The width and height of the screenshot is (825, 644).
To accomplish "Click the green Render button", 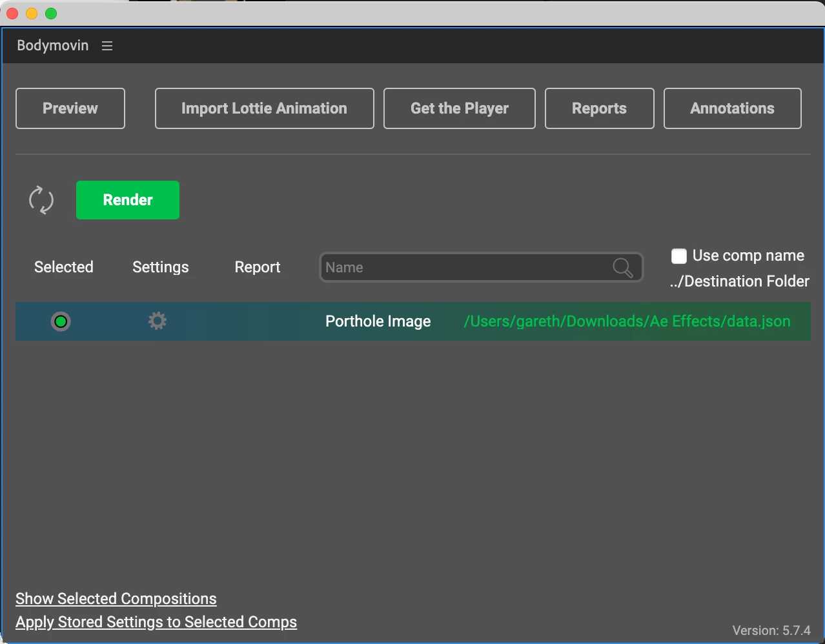I will pyautogui.click(x=128, y=200).
